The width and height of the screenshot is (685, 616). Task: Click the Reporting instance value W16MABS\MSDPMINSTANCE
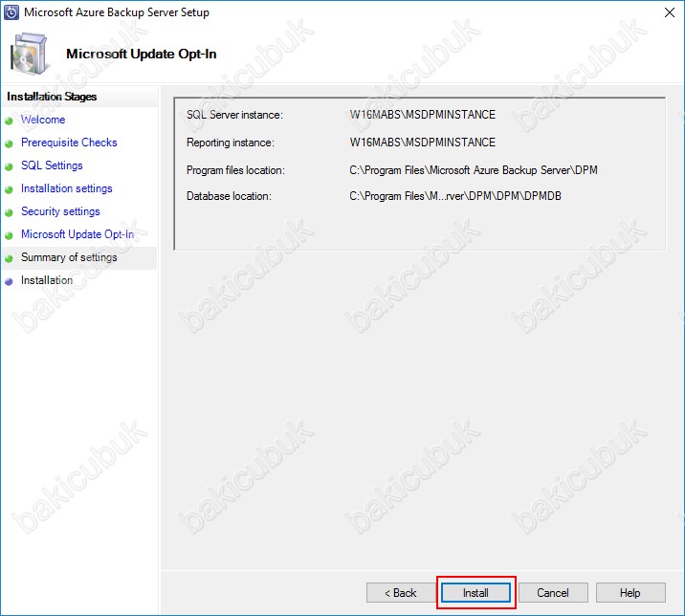pos(423,143)
